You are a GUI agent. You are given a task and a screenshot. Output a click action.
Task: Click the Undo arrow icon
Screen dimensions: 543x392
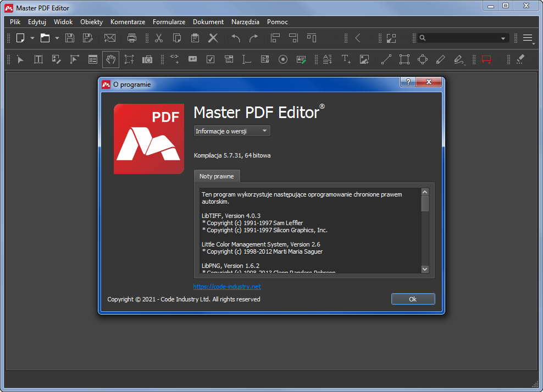point(235,38)
